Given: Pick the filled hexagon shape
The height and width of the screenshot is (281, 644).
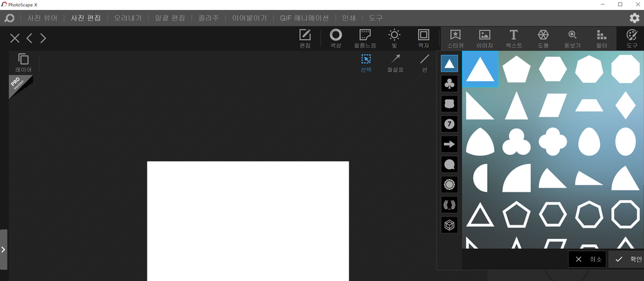Looking at the screenshot, I should pyautogui.click(x=552, y=69).
